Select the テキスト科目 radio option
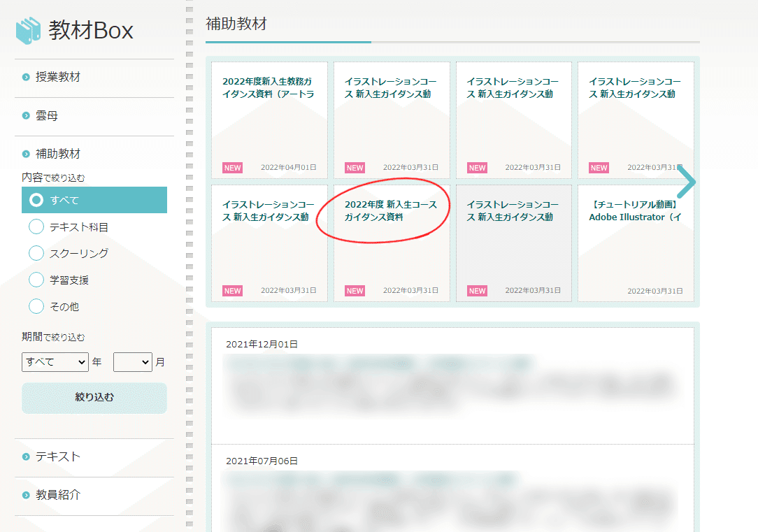Viewport: 758px width, 532px height. click(x=36, y=227)
